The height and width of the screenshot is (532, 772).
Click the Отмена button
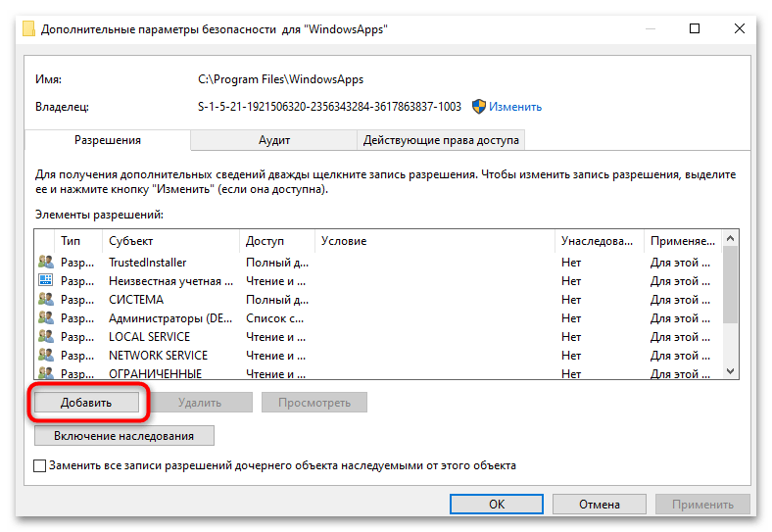click(600, 505)
